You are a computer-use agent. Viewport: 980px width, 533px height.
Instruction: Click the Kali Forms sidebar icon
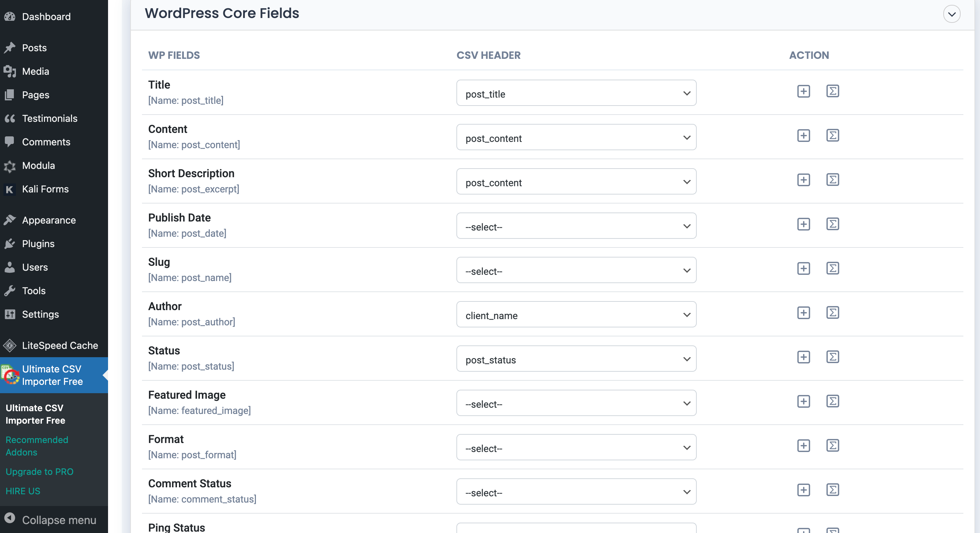[x=10, y=189]
